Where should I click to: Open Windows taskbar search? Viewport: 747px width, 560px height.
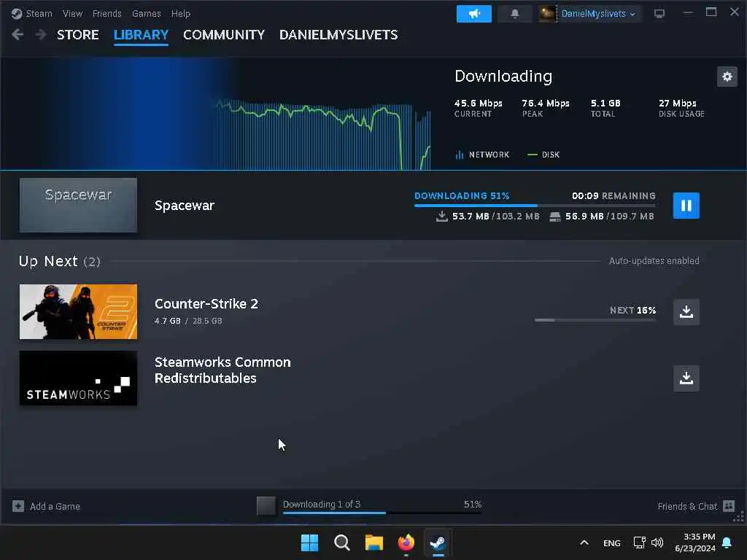point(341,542)
